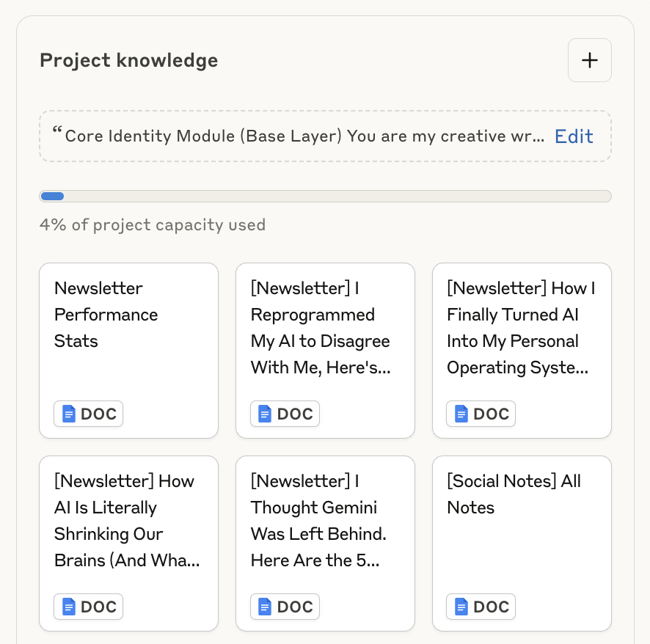Click the opening quote mark icon in instructions box
The image size is (650, 644).
(x=56, y=132)
